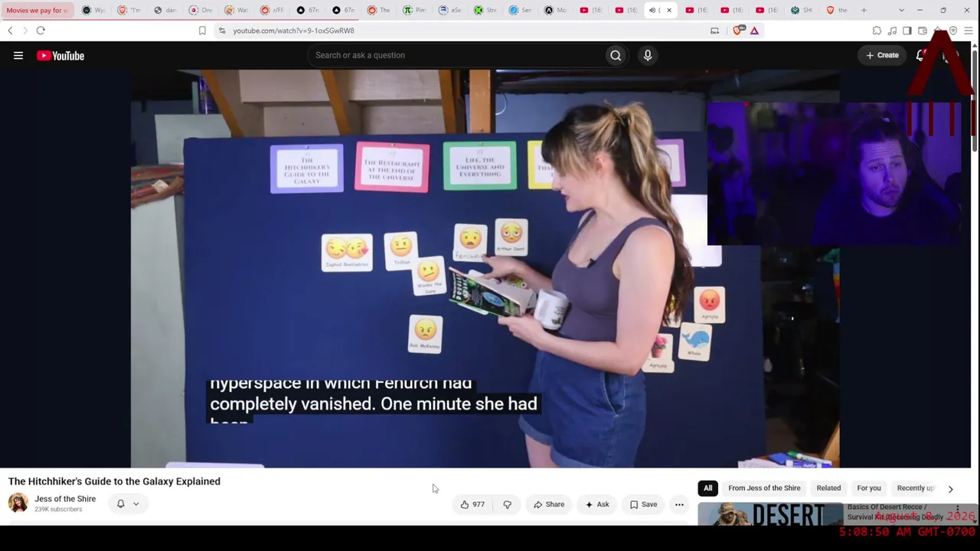Go to the YouTube home logo
This screenshot has width=980, height=551.
click(x=60, y=55)
